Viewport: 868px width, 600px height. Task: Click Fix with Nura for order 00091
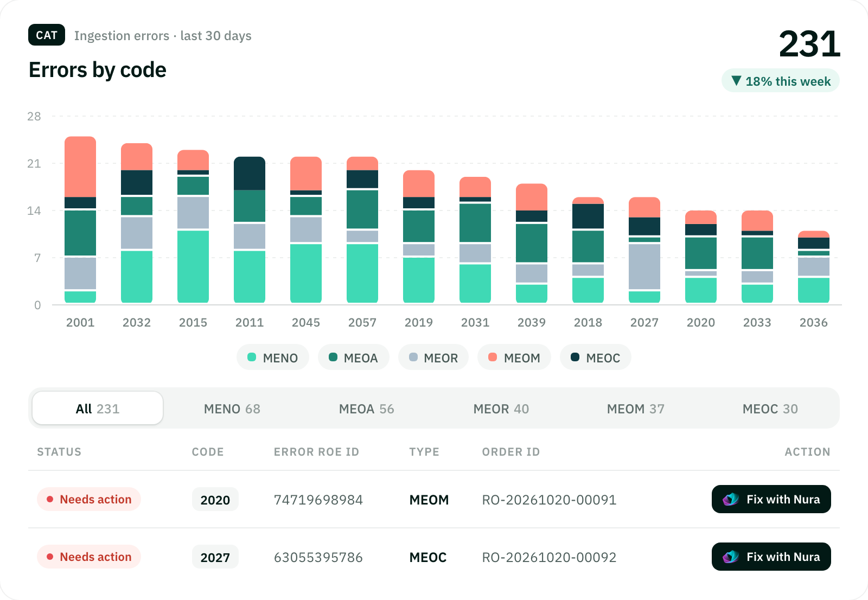pos(771,499)
